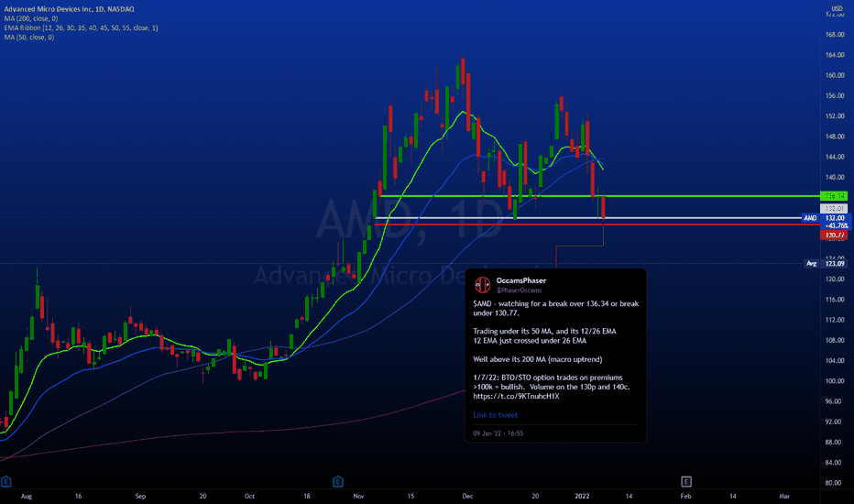The image size is (854, 504).
Task: Click the grey 132.01 price label
Action: 834,208
